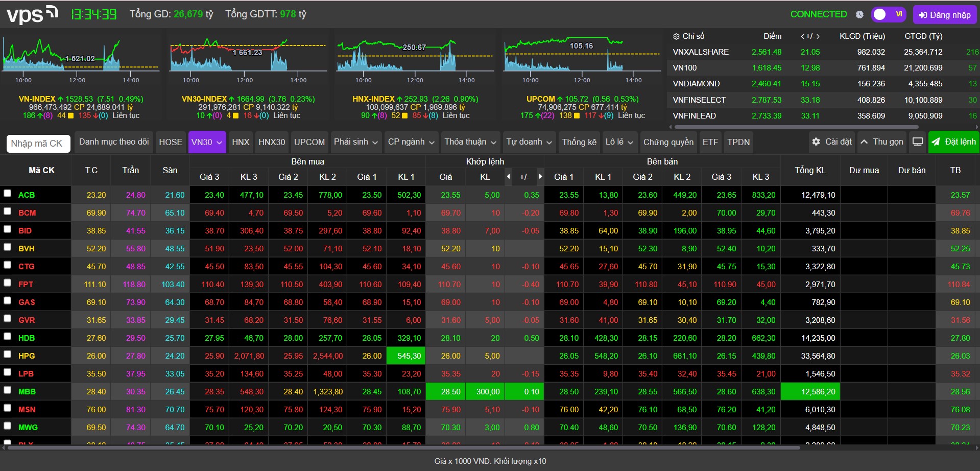Open the Thống kê tab
Image resolution: width=980 pixels, height=471 pixels.
pos(579,142)
